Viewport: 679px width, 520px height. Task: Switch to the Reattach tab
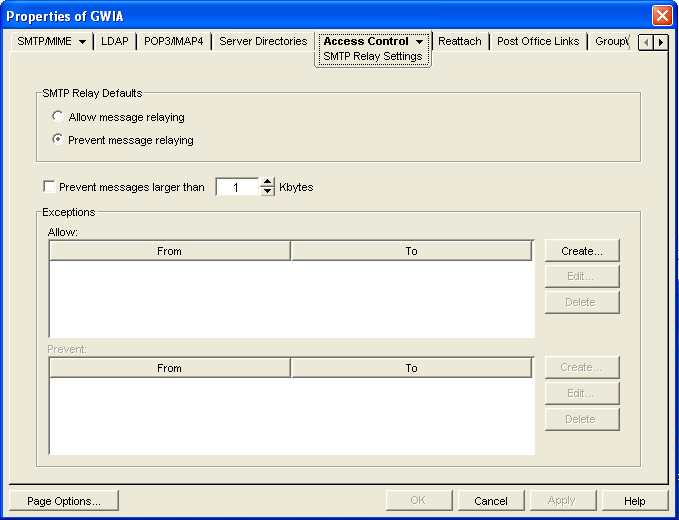(460, 42)
